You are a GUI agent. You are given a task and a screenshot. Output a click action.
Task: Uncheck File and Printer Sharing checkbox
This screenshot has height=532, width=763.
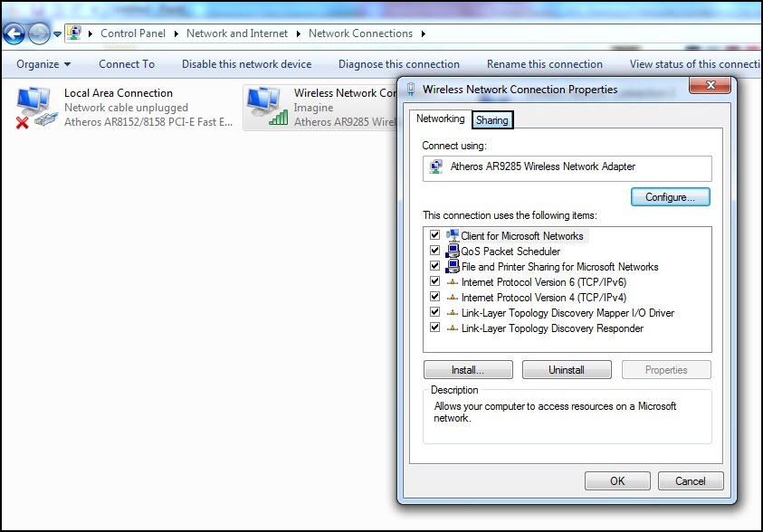coord(435,266)
